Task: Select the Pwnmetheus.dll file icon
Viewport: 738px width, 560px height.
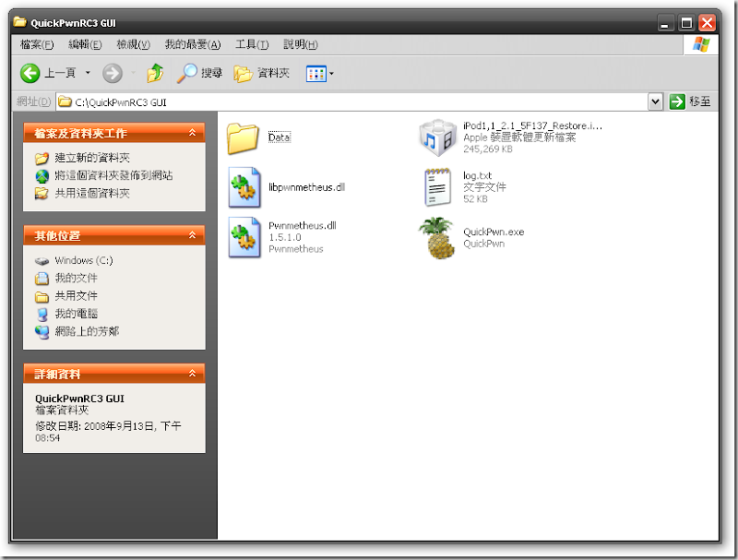Action: 244,237
